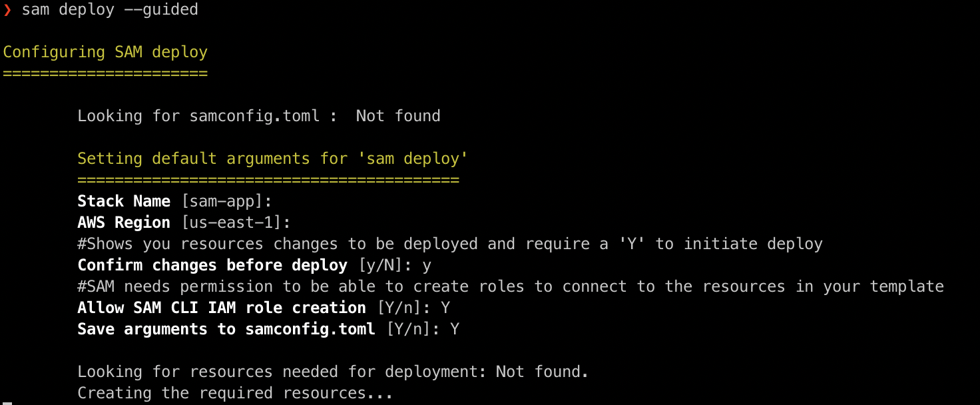Select the 'Configuring SAM deploy' heading
Image resolution: width=980 pixels, height=405 pixels.
click(x=105, y=52)
